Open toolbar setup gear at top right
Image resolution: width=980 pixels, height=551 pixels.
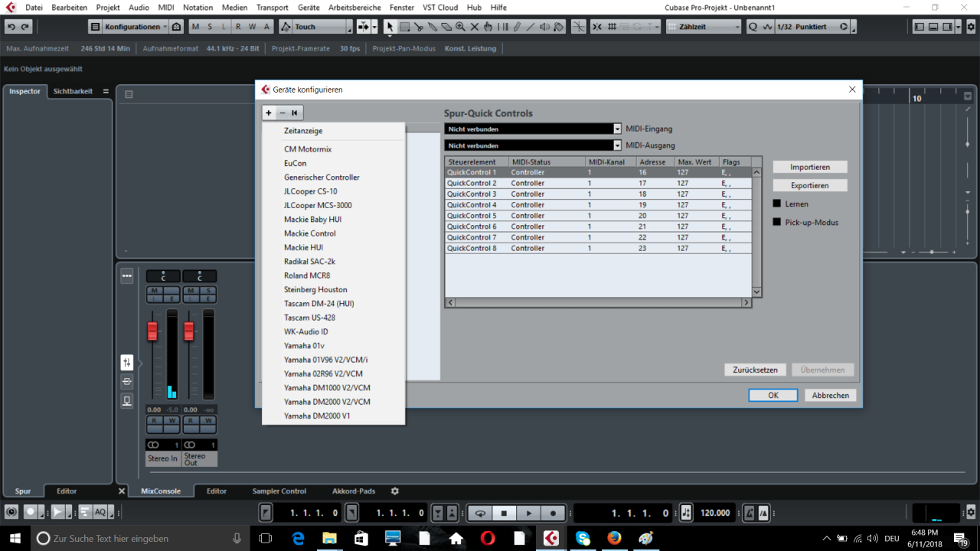tap(971, 27)
